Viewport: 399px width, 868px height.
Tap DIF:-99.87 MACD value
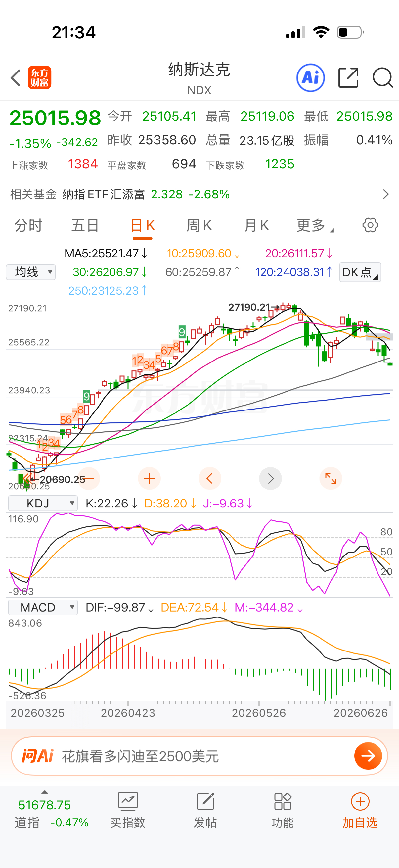[119, 607]
